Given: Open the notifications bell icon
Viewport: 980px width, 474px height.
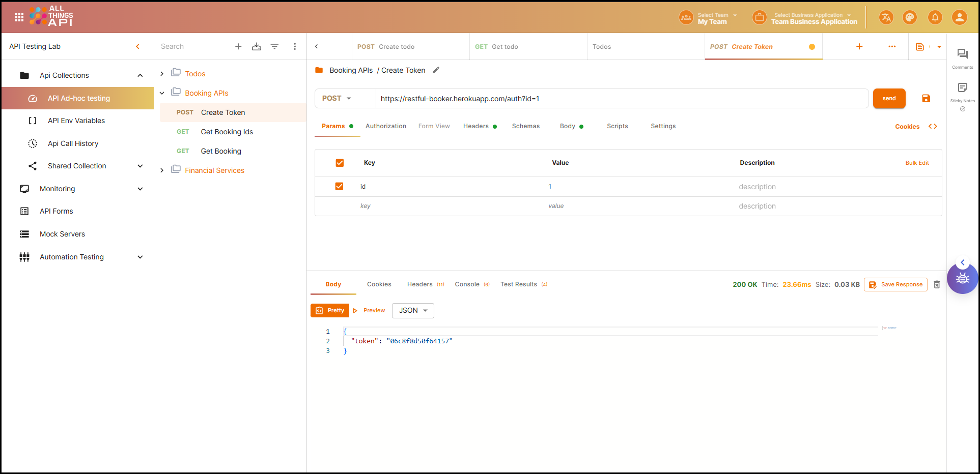Looking at the screenshot, I should pyautogui.click(x=935, y=18).
